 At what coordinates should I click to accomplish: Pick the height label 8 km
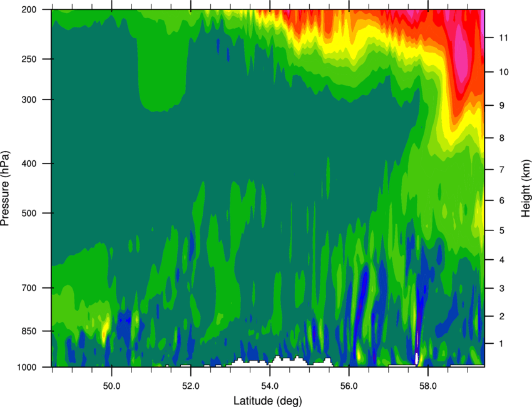coord(502,138)
